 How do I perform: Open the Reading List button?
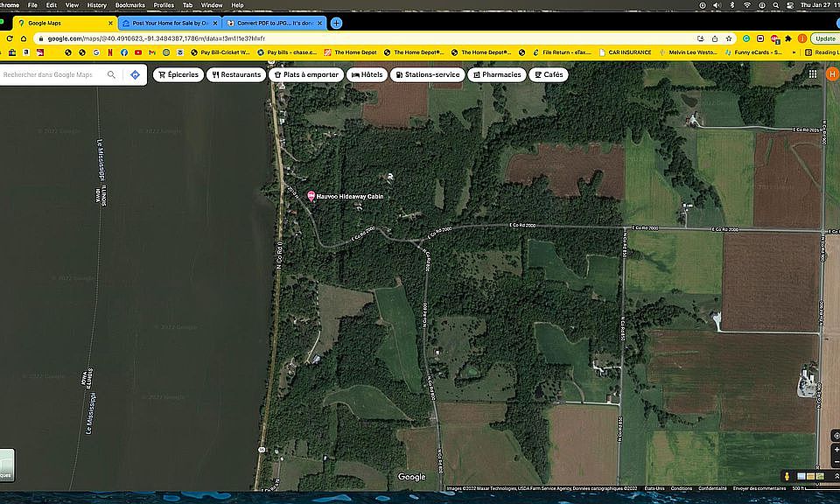pyautogui.click(x=821, y=52)
